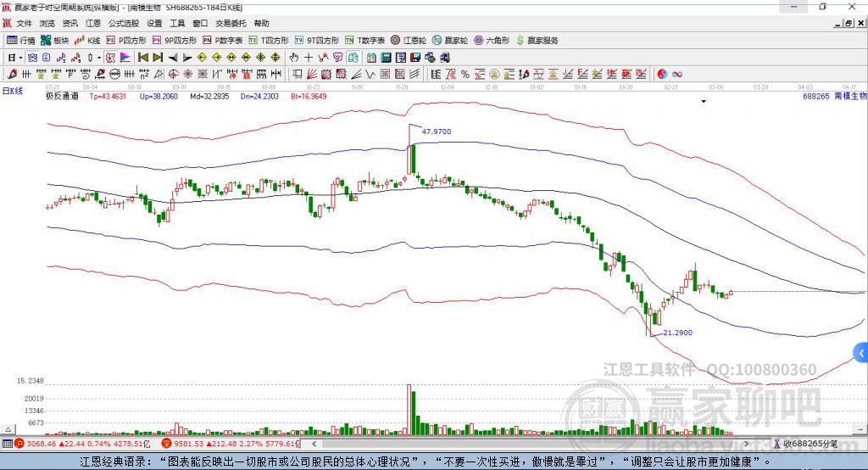The image size is (868, 470).
Task: Click the blue infinity loop icon
Action: (677, 74)
